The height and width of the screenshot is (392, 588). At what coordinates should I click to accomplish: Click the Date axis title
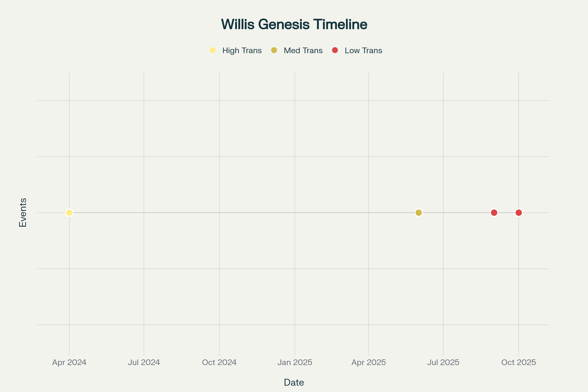click(x=294, y=382)
